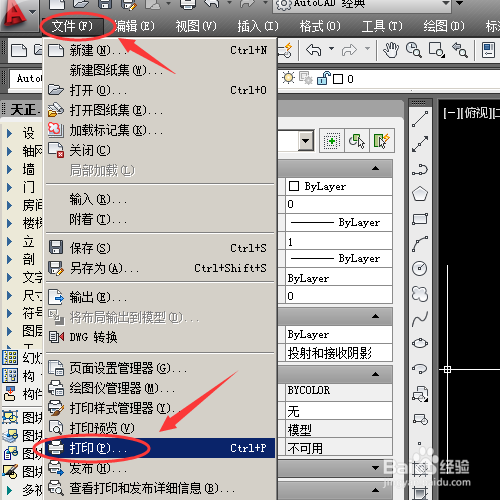Open the properties object type dropdown
The height and width of the screenshot is (500, 500).
(x=305, y=141)
